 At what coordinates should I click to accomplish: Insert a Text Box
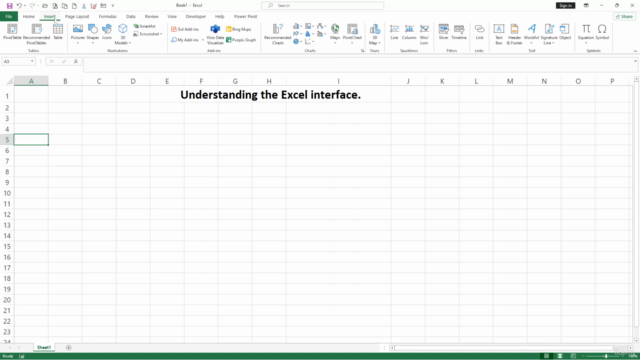click(x=499, y=34)
